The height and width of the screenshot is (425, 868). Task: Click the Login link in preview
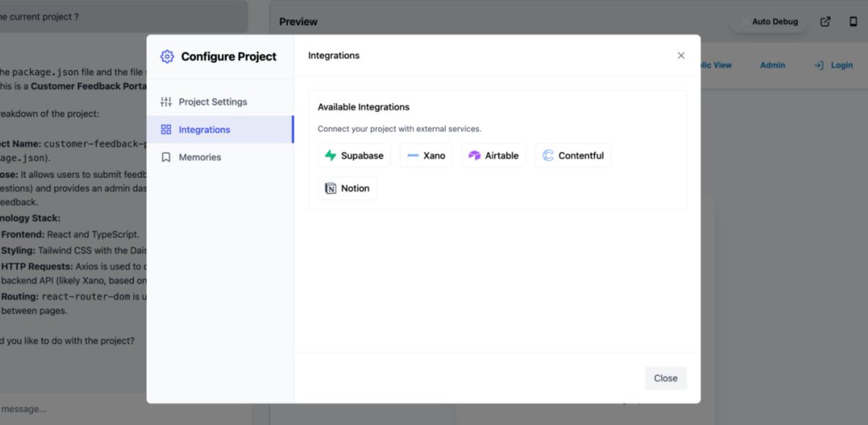[x=842, y=65]
